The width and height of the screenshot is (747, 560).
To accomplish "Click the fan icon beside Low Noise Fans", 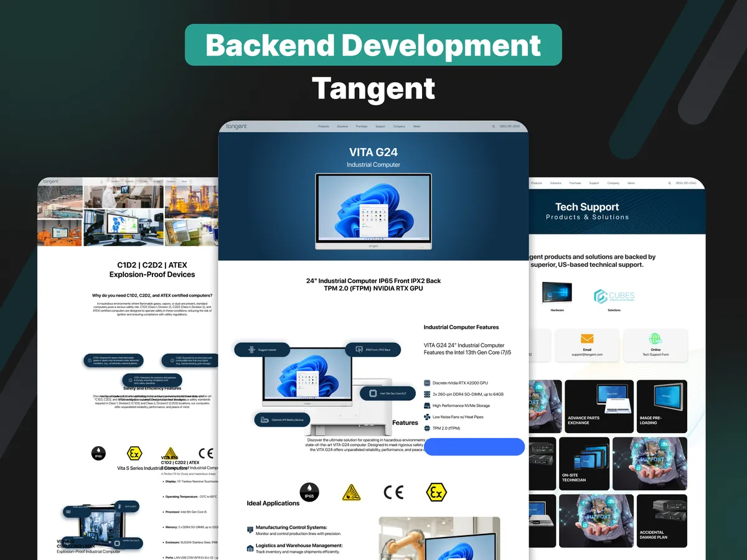I will (x=427, y=417).
